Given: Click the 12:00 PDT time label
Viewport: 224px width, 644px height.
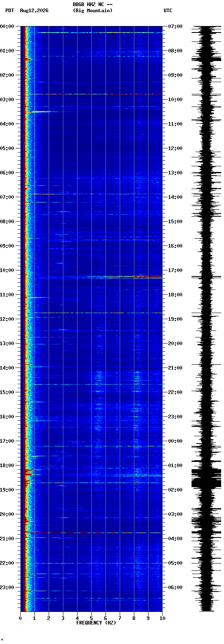Looking at the screenshot, I should tap(7, 319).
